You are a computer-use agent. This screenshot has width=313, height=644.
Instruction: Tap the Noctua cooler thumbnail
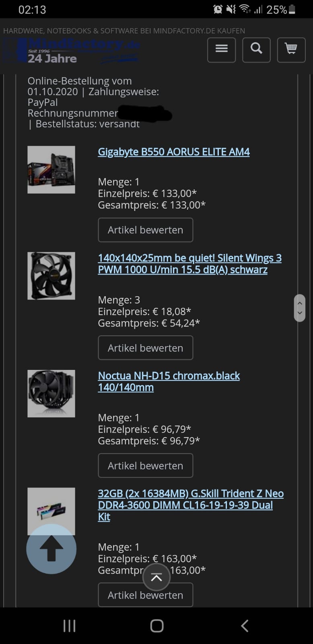click(51, 393)
